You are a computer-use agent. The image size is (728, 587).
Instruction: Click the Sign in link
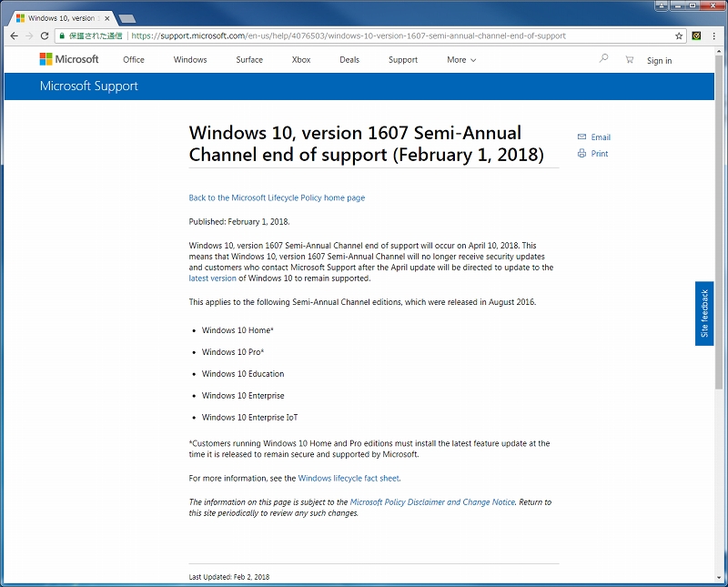point(659,60)
